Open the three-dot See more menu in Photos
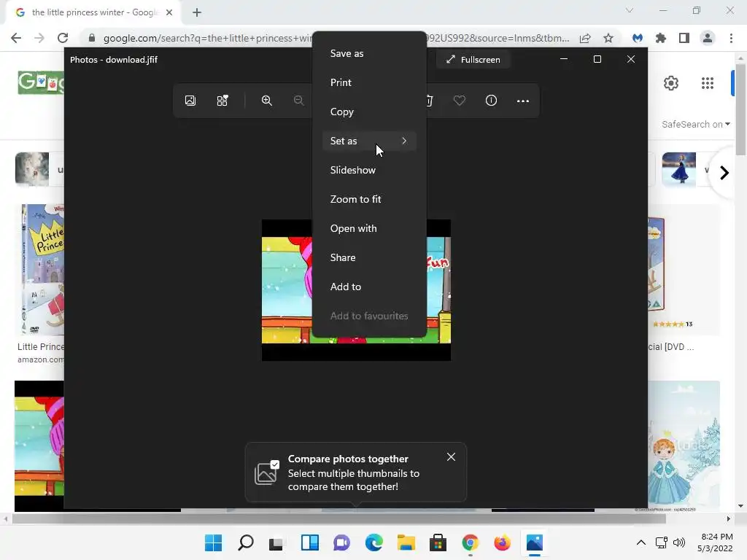The image size is (747, 560). click(x=523, y=101)
